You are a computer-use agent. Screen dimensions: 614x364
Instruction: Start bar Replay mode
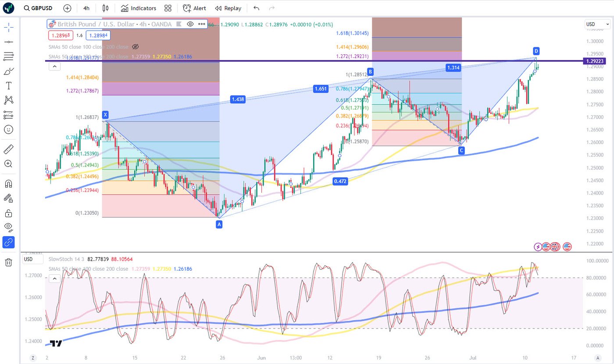point(228,8)
